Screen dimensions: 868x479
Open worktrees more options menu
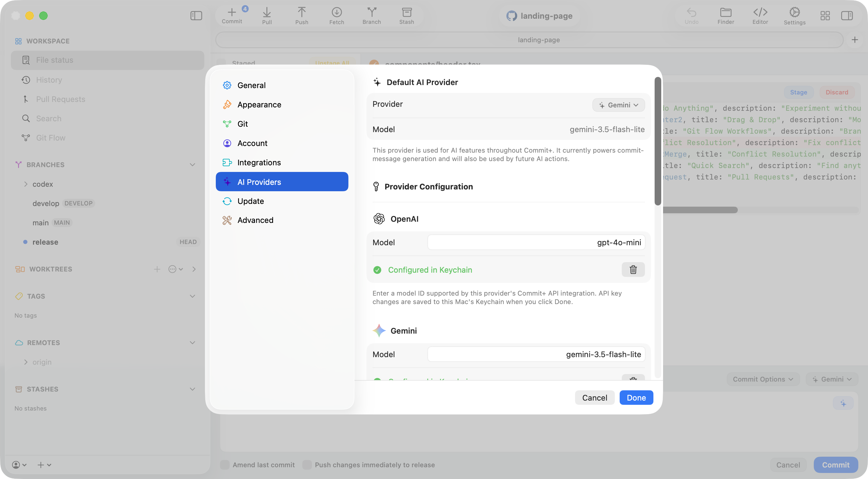175,269
